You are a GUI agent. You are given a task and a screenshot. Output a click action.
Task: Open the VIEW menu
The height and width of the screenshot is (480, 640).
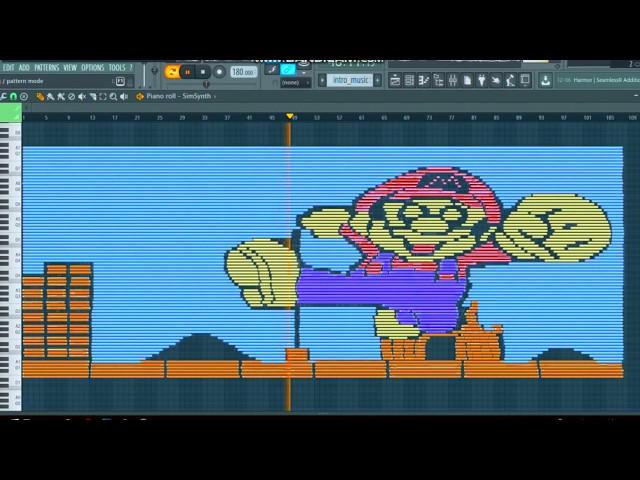tap(70, 67)
